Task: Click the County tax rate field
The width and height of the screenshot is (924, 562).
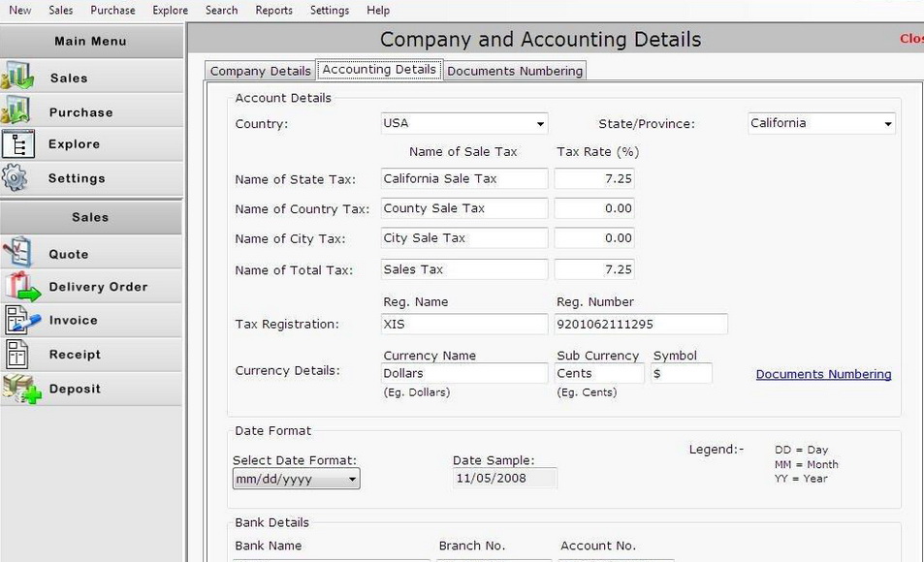Action: pyautogui.click(x=594, y=208)
